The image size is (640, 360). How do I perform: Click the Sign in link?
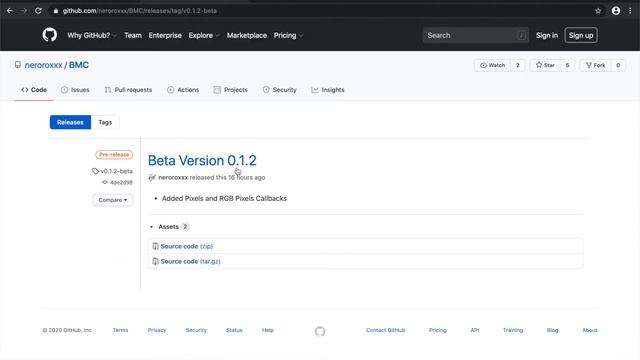click(x=547, y=36)
